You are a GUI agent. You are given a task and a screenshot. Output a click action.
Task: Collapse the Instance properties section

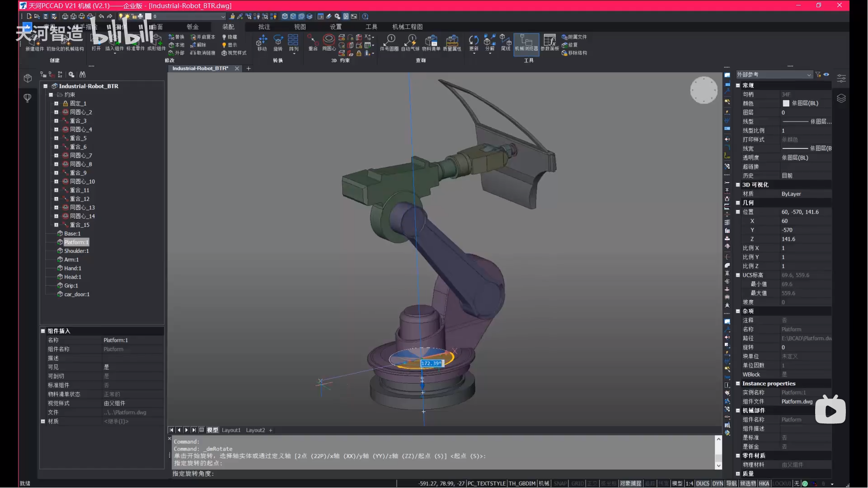[x=738, y=383]
